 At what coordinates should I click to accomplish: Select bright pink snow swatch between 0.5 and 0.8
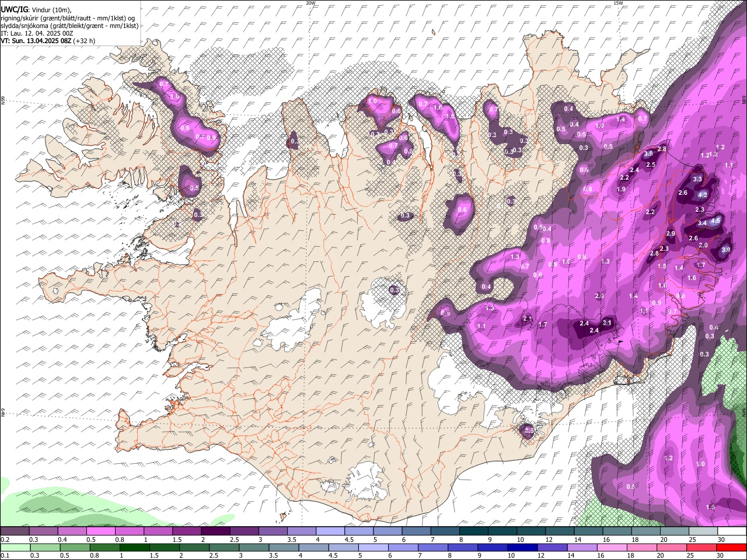(100, 531)
